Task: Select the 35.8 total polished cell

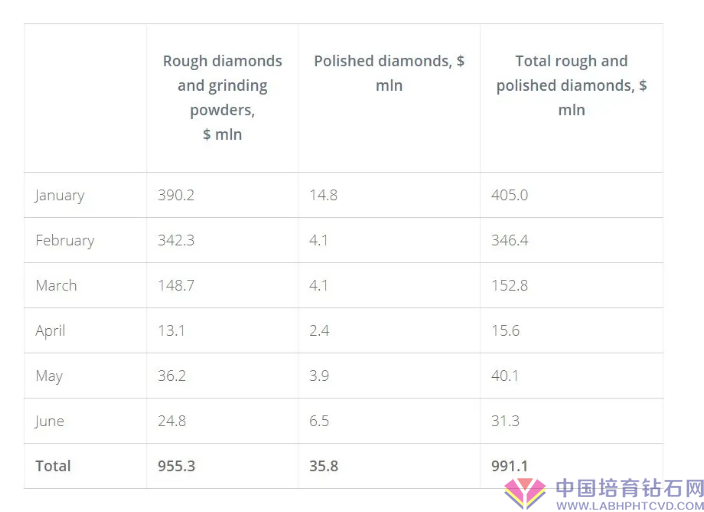Action: (324, 466)
